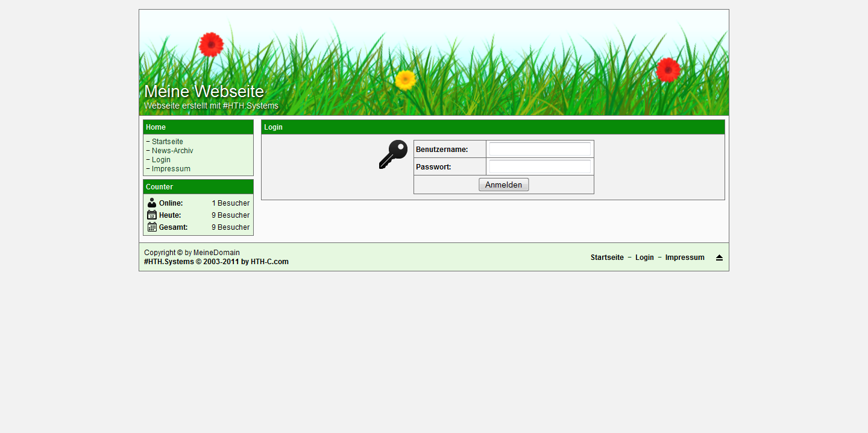The height and width of the screenshot is (433, 868).
Task: Open Login in the Home sidebar
Action: [x=161, y=160]
